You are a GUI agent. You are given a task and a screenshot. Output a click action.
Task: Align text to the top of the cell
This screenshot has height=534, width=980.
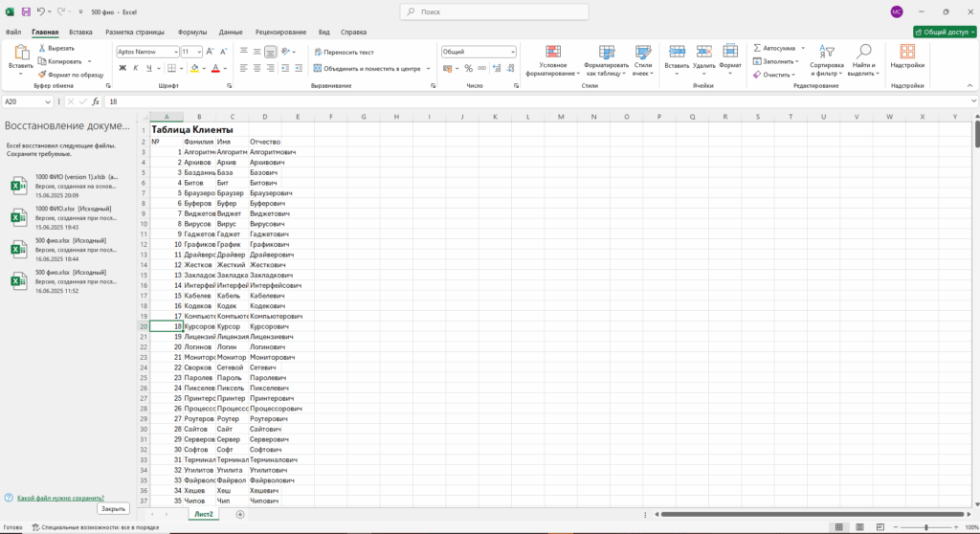pos(244,52)
